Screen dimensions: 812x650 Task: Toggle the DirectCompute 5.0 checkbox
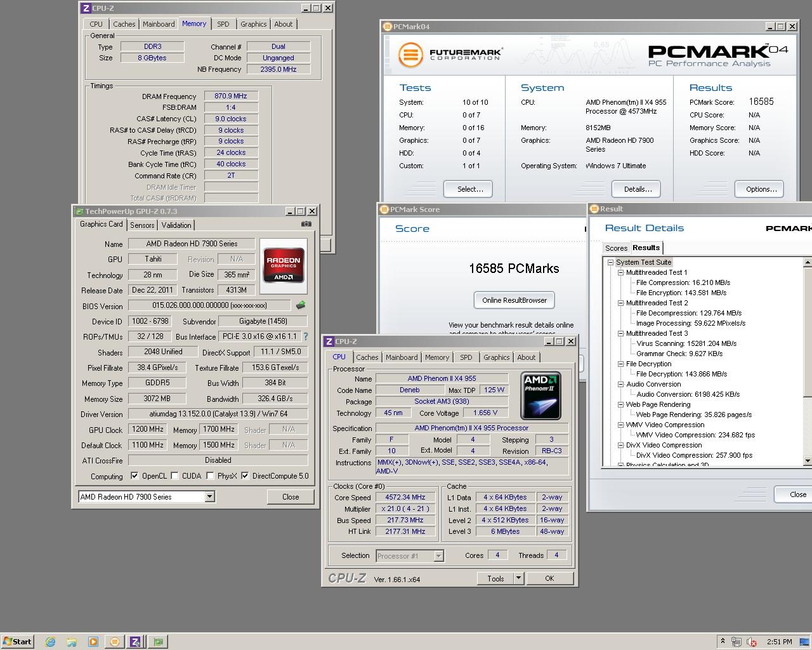coord(245,475)
